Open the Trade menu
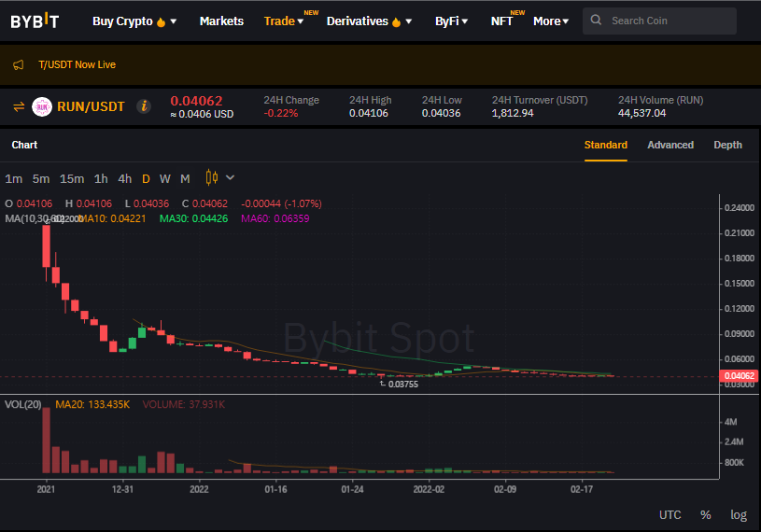The width and height of the screenshot is (761, 532). [x=284, y=21]
